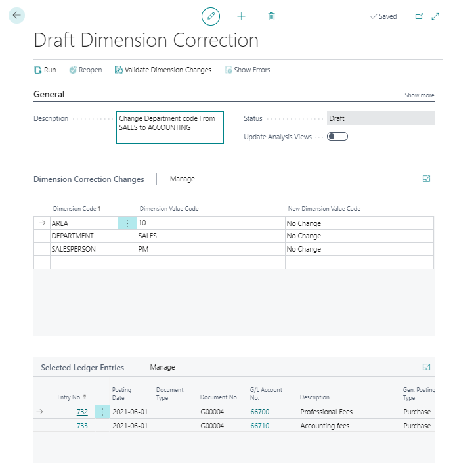Show more fields in General section

tap(419, 95)
